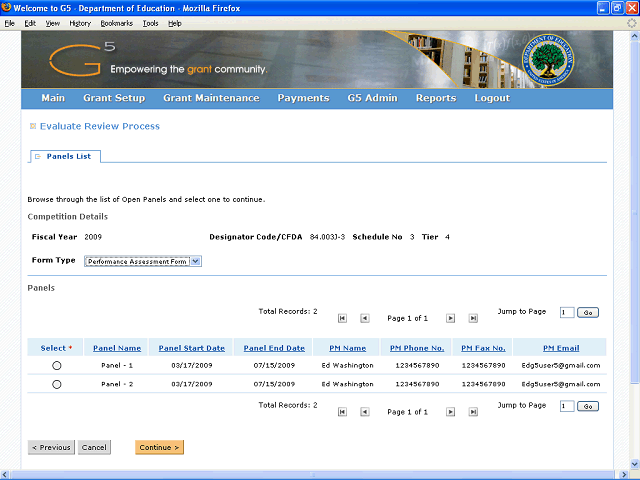Screen dimensions: 640x480
Task: Go to first page in top pagination
Action: point(342,318)
